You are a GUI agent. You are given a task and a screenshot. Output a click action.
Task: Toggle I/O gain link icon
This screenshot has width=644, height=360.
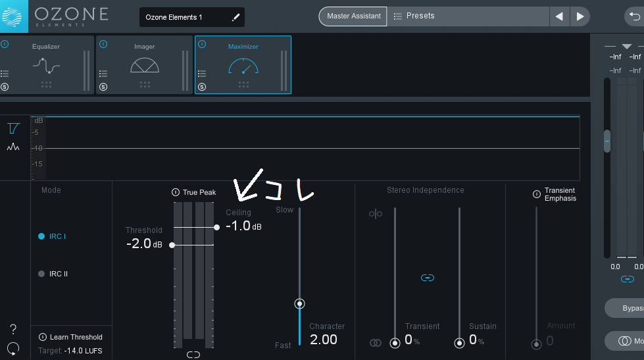[627, 279]
